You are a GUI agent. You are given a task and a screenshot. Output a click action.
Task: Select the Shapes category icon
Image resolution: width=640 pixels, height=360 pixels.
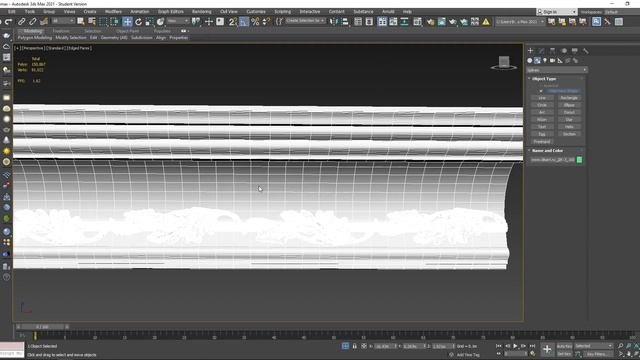(x=537, y=60)
